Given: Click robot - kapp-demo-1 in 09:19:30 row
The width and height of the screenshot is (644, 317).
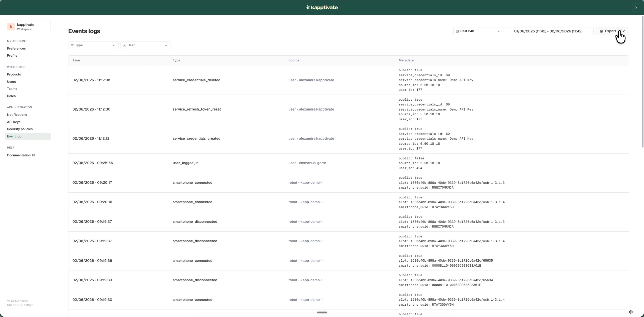Looking at the screenshot, I should point(306,300).
